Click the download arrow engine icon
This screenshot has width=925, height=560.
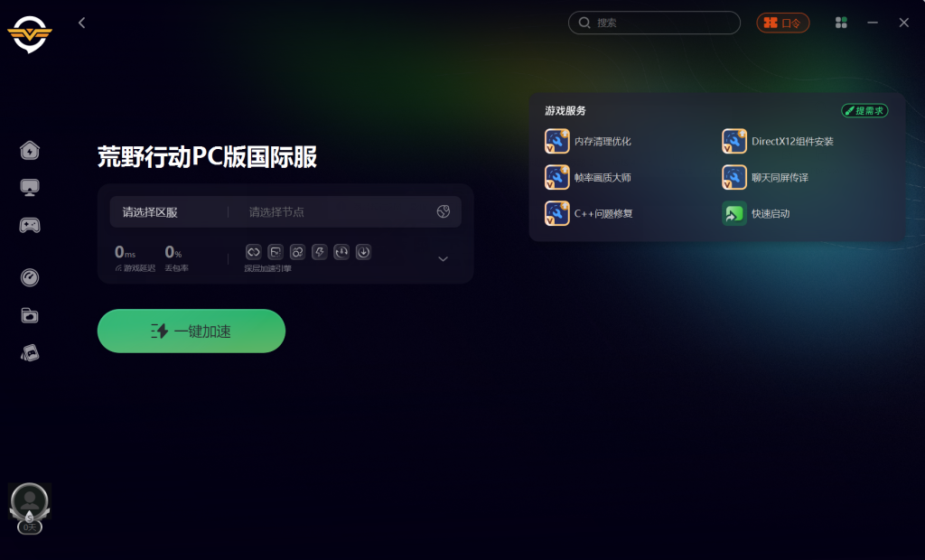tap(363, 252)
